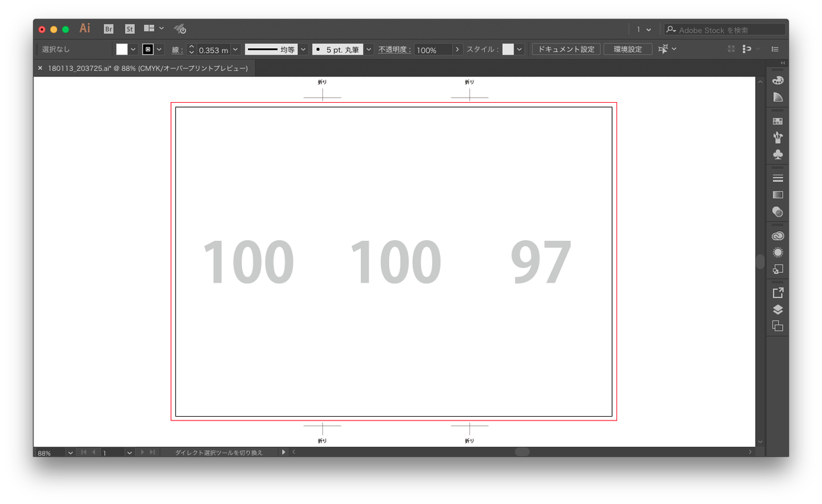Open 環境設定 from the control bar

(x=627, y=49)
